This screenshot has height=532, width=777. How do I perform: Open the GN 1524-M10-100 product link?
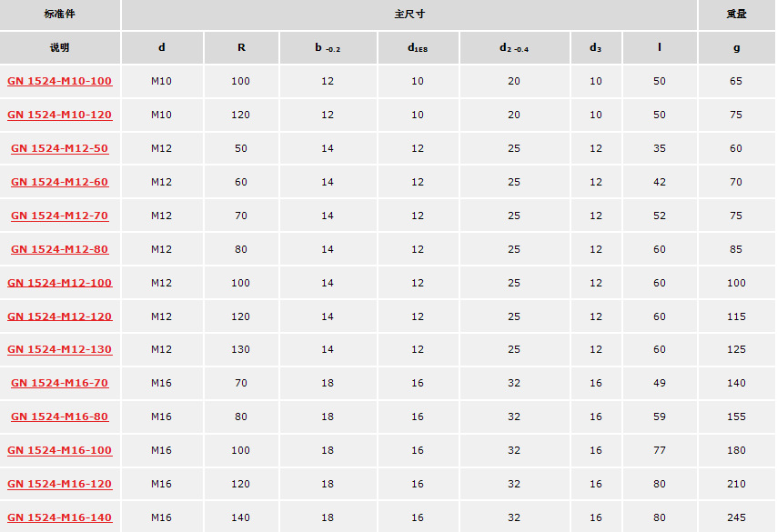coord(59,81)
